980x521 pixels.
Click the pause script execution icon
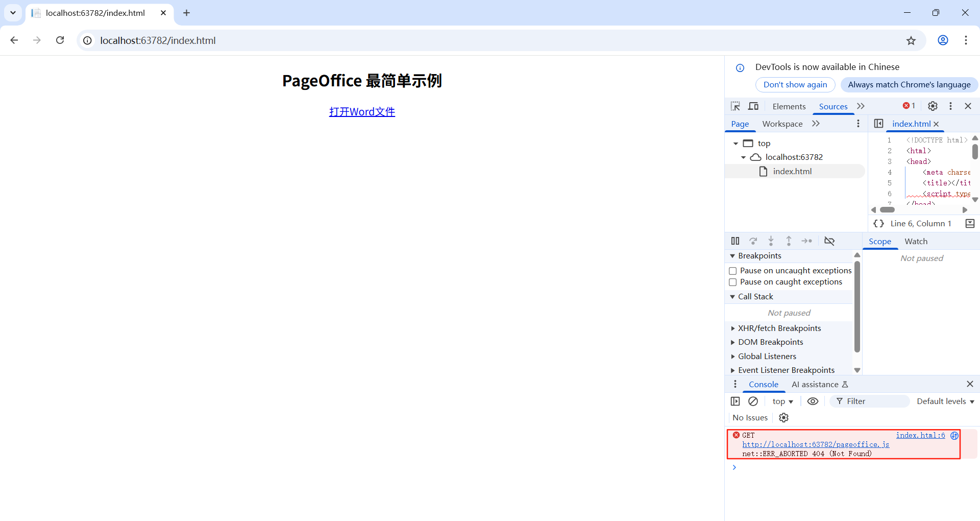coord(735,241)
